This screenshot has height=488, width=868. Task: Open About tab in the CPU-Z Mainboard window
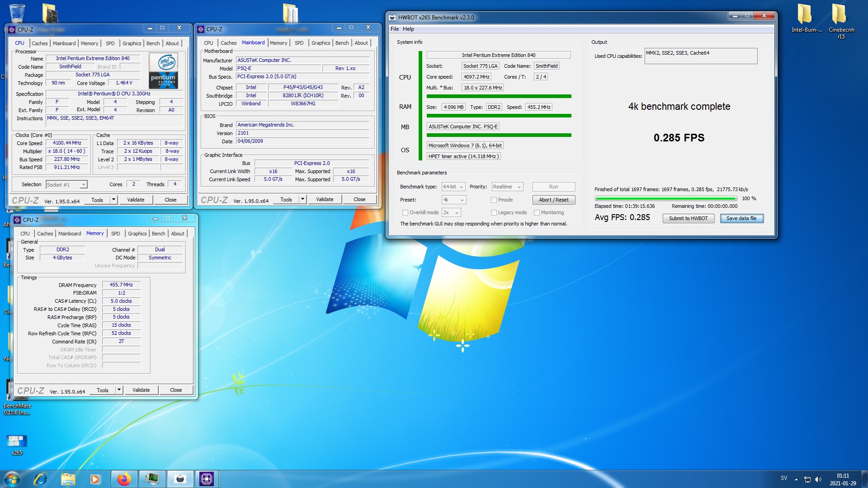[x=361, y=43]
